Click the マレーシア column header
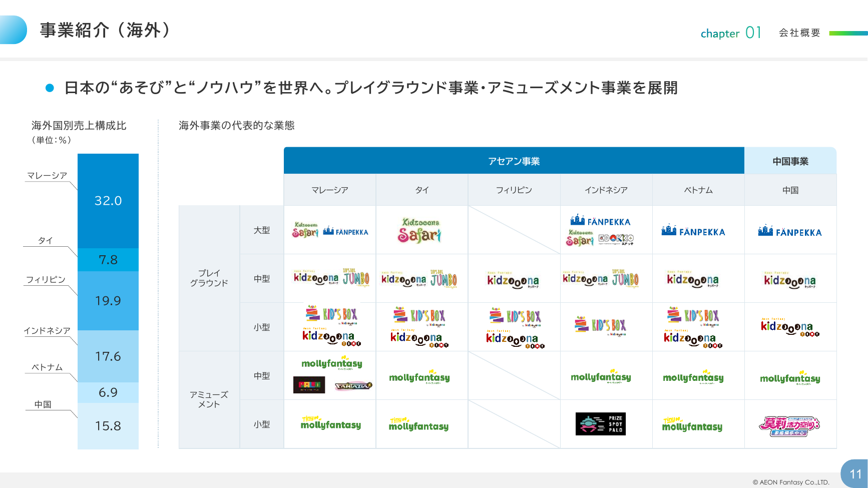 tap(330, 190)
